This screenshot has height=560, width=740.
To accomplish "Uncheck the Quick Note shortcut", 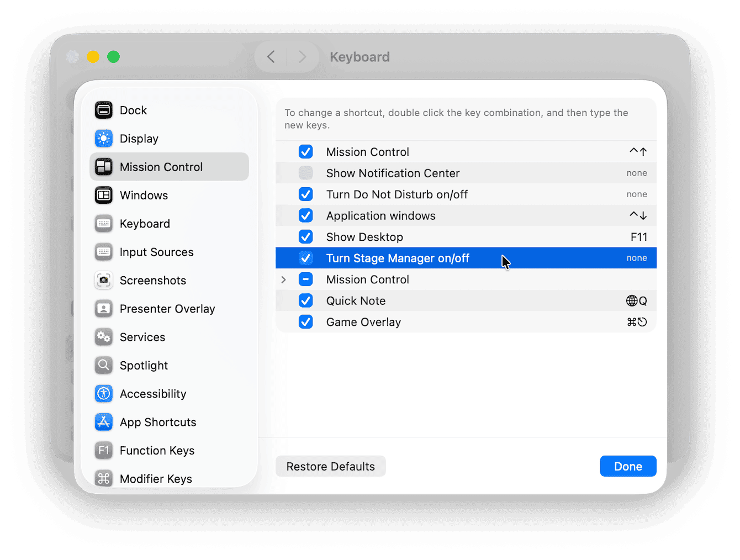I will (306, 300).
